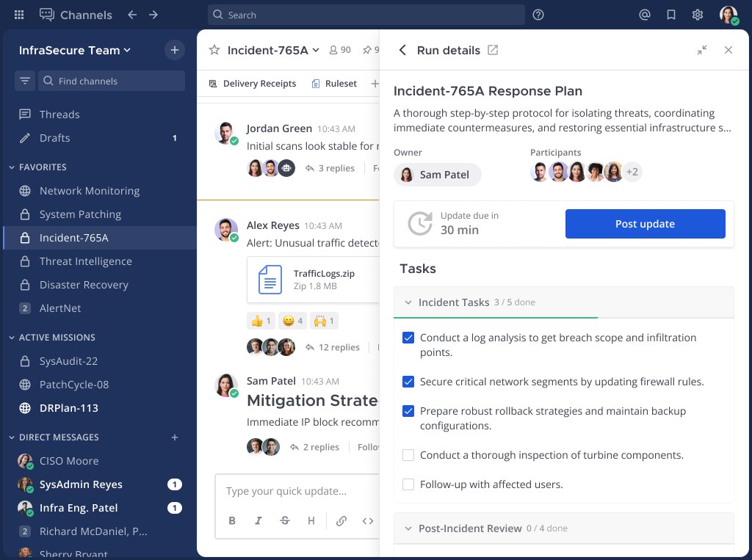
Task: Open the settings gear icon
Action: coord(698,15)
